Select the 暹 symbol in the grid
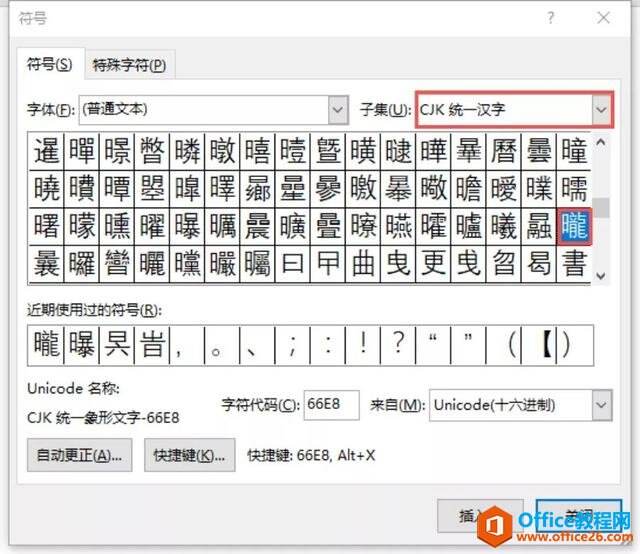The image size is (640, 554). [x=47, y=151]
